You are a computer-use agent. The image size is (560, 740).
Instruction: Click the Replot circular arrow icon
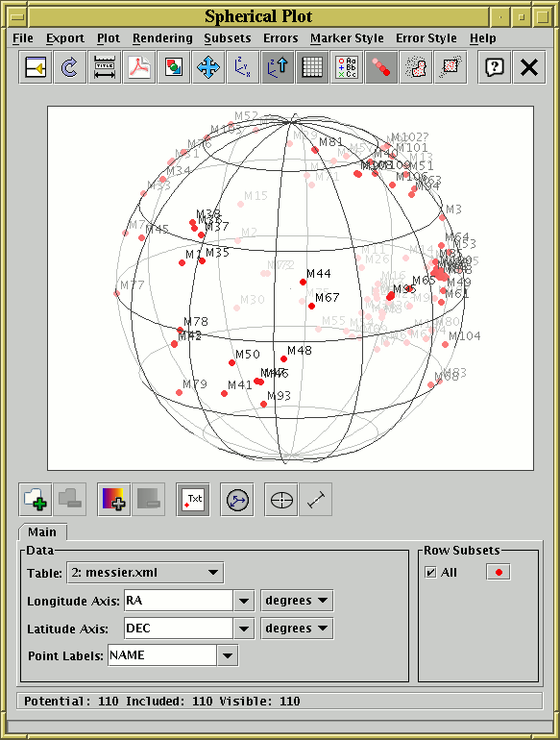tap(69, 67)
